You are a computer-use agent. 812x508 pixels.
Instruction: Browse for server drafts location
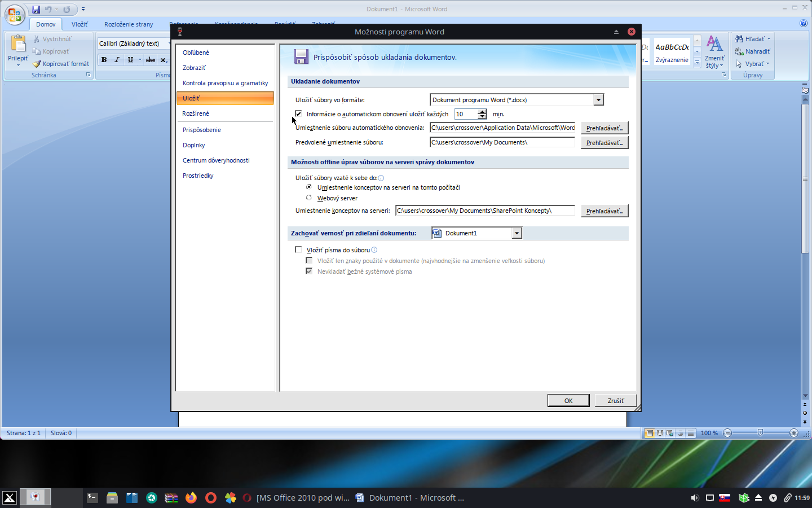[604, 211]
